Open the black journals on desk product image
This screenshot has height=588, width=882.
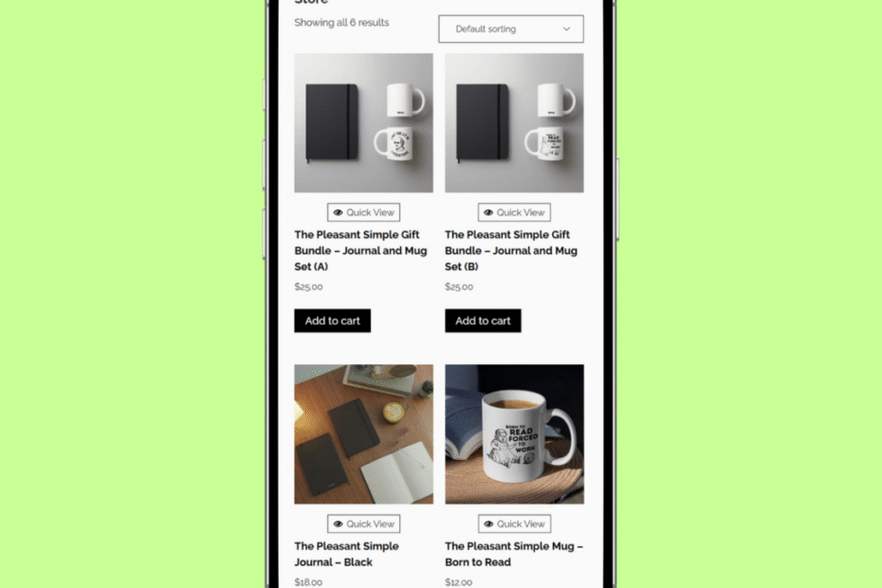tap(363, 433)
